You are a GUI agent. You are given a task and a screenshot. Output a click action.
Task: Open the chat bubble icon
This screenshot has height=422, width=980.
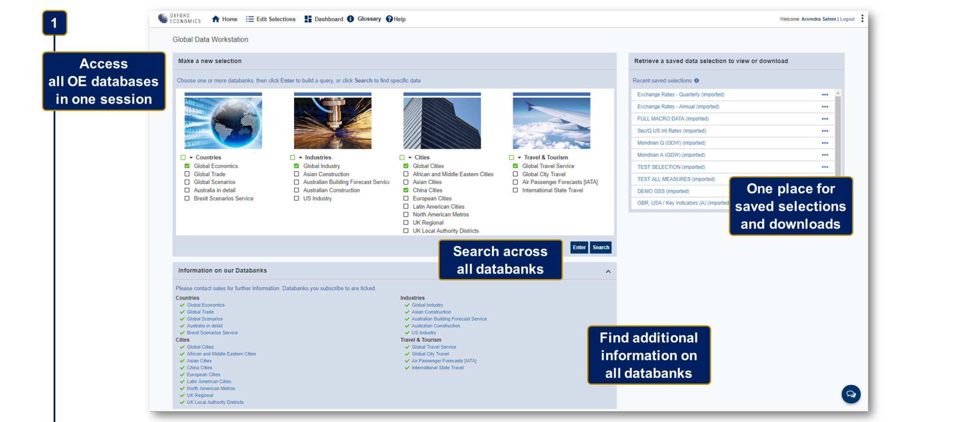tap(851, 394)
